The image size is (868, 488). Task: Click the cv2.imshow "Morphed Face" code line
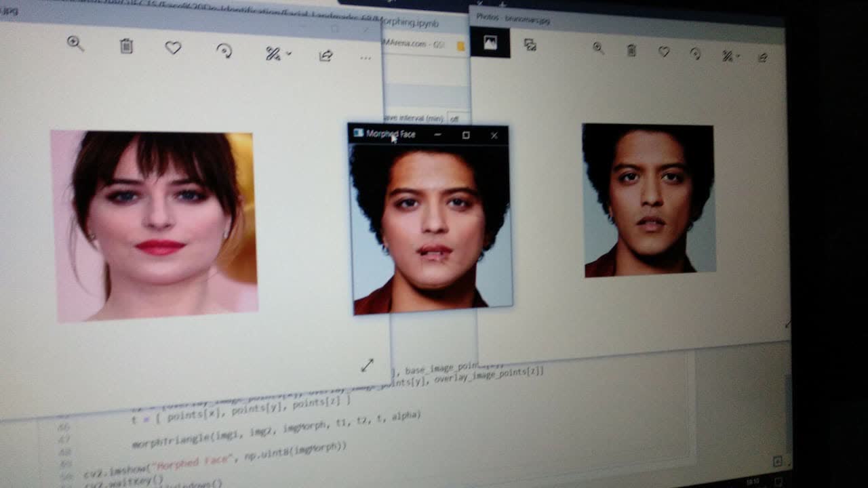(x=216, y=460)
